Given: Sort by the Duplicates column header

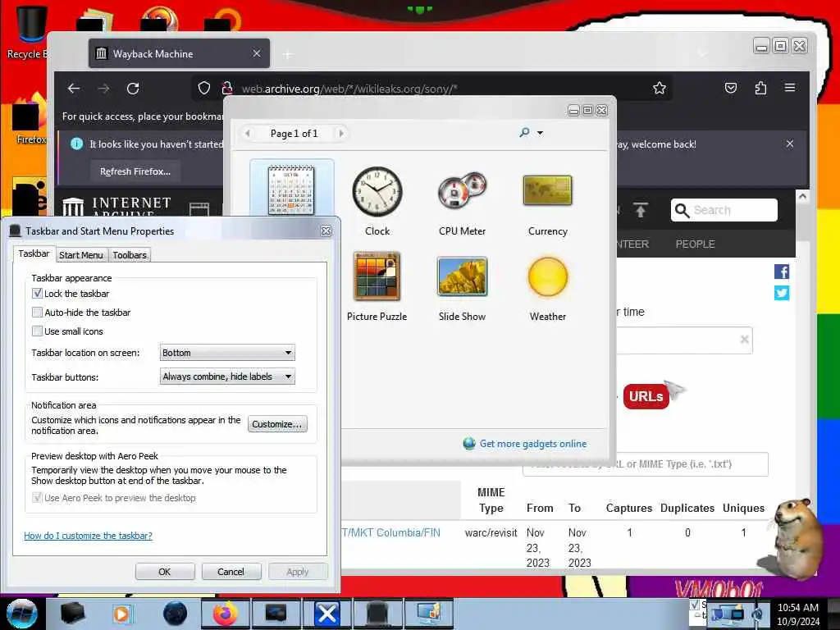Looking at the screenshot, I should point(687,508).
